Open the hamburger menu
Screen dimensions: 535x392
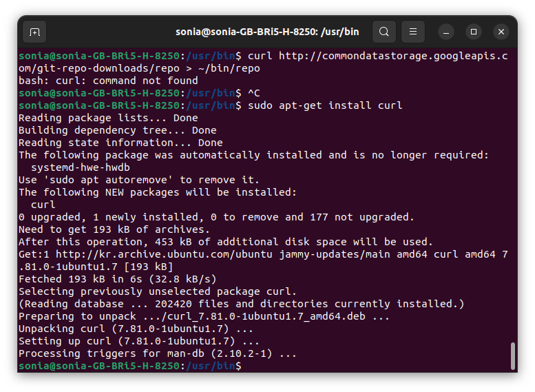coord(413,32)
